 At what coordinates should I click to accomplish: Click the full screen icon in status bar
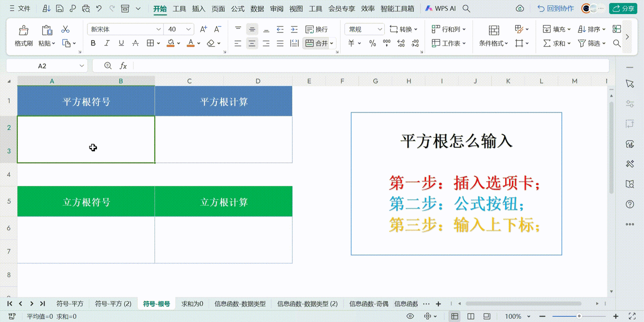click(x=632, y=316)
